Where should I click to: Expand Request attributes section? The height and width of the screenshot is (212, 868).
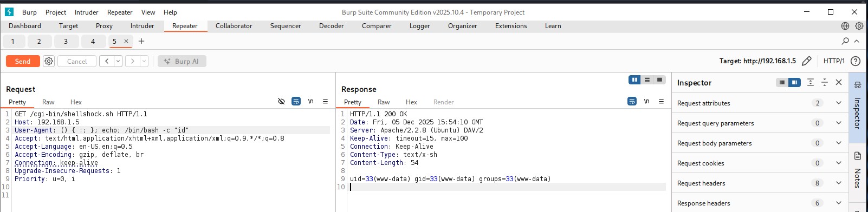(760, 103)
